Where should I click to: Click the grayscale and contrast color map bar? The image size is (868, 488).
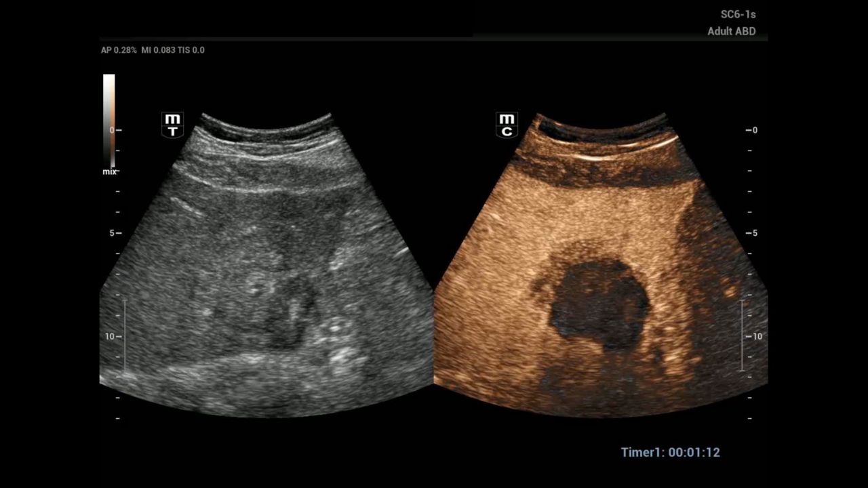pos(108,120)
